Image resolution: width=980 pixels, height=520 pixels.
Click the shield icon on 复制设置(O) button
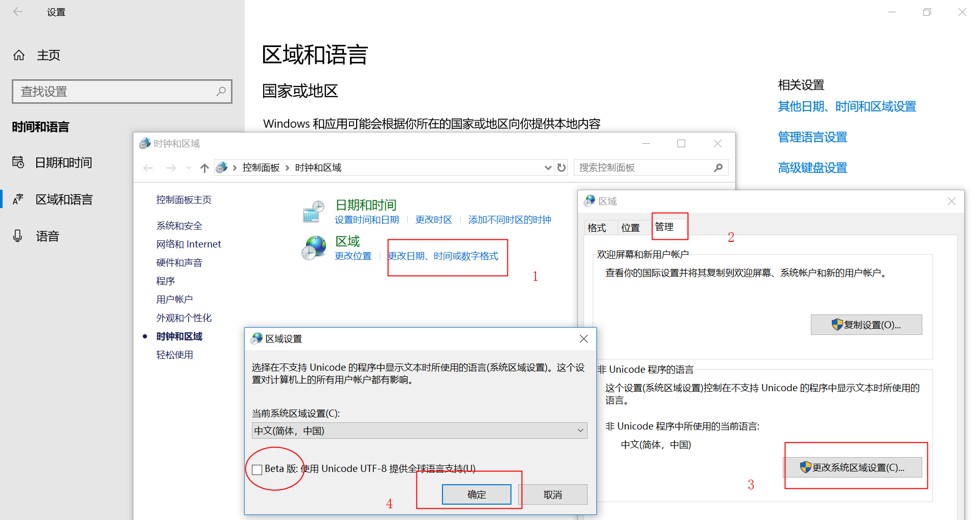point(836,325)
